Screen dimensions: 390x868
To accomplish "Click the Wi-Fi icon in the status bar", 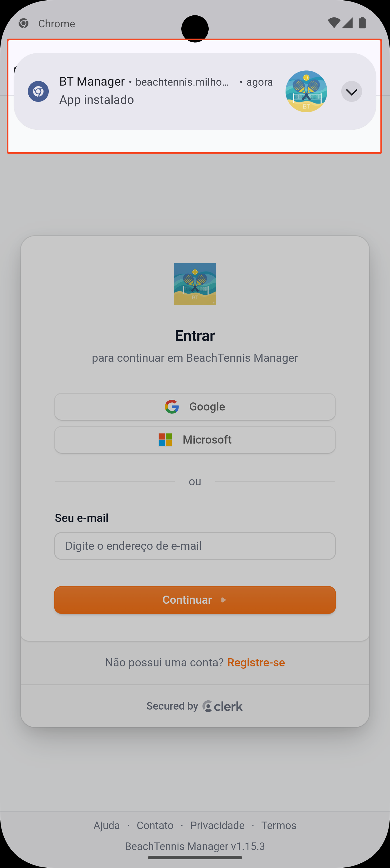I will pos(334,23).
